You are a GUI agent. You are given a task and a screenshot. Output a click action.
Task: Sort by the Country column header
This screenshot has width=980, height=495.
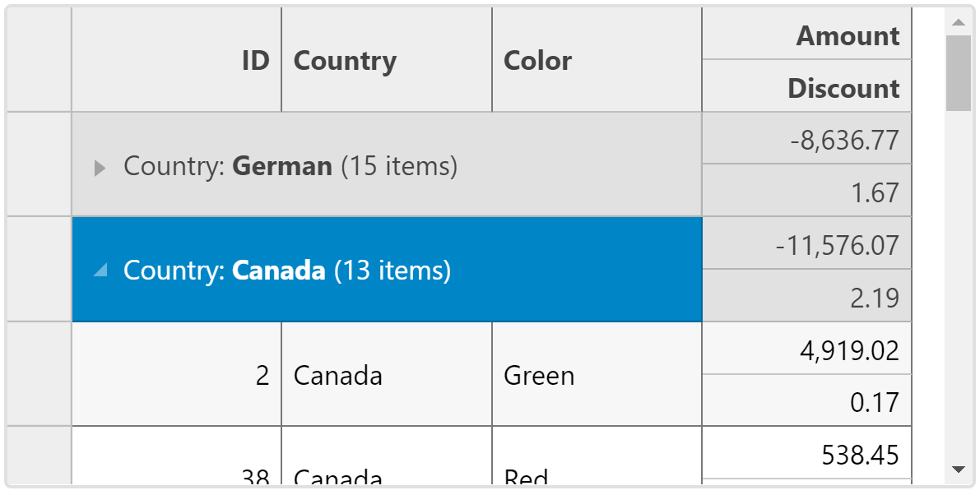(387, 60)
